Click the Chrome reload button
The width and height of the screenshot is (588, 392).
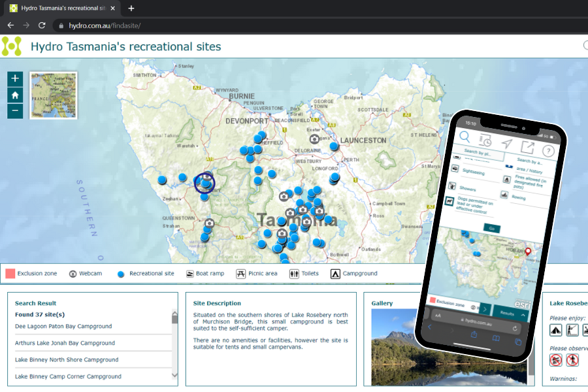tap(42, 25)
